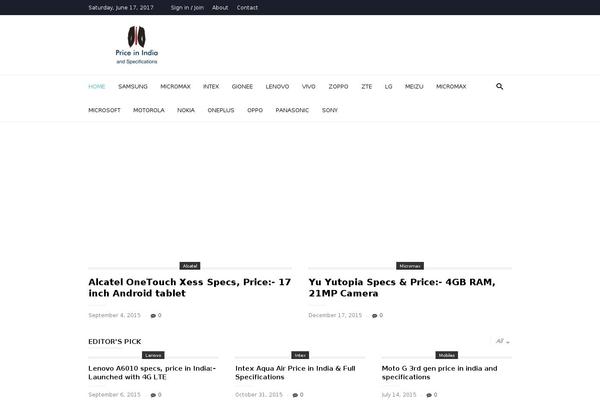Open the LENOVO menu item

(x=277, y=87)
